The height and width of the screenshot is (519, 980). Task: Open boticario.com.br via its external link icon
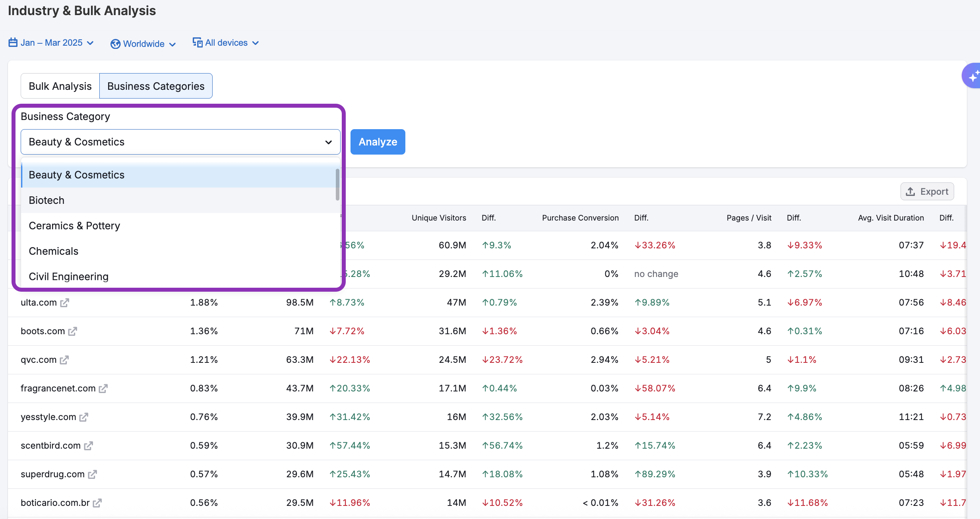[x=98, y=503]
